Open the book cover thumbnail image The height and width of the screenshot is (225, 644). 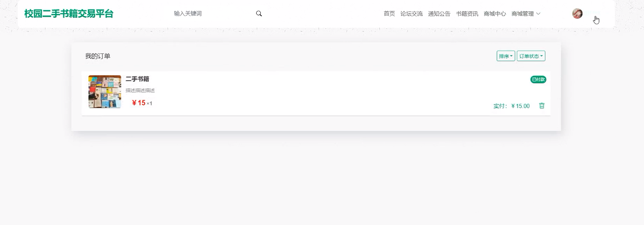[105, 92]
